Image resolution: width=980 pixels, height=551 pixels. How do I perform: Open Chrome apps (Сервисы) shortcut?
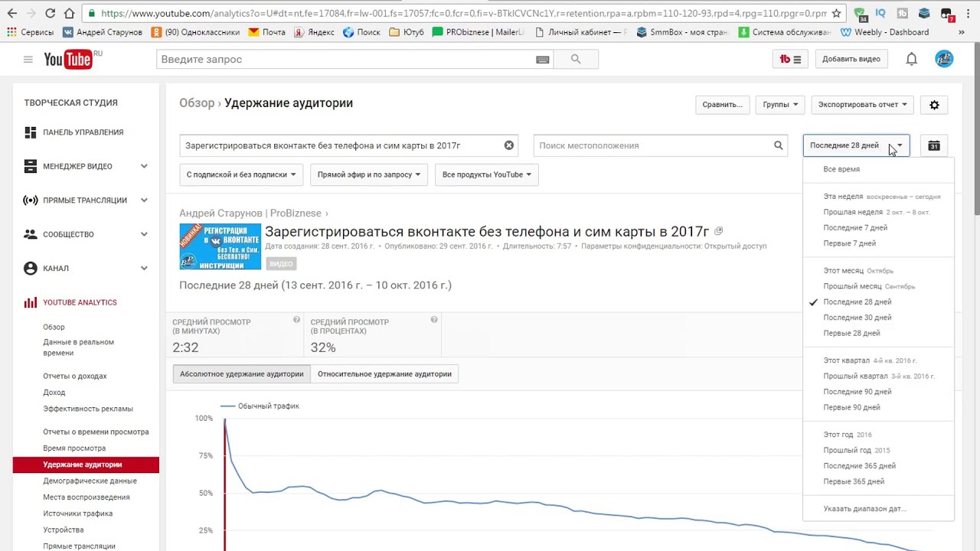31,32
